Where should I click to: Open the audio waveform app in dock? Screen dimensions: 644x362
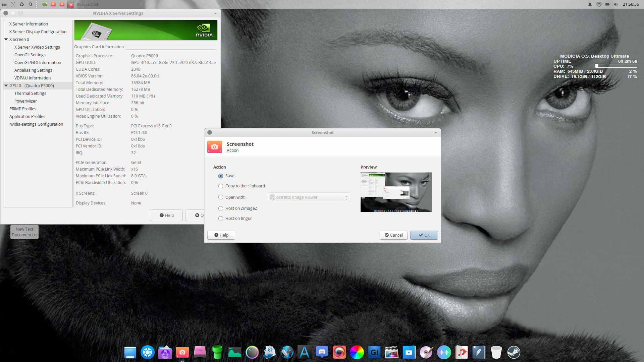click(x=444, y=352)
